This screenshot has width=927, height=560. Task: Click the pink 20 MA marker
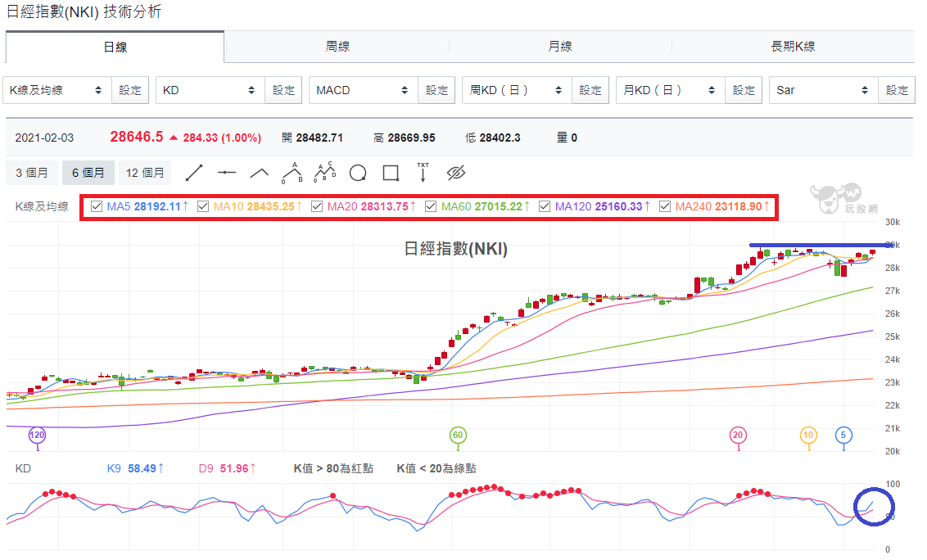point(738,436)
